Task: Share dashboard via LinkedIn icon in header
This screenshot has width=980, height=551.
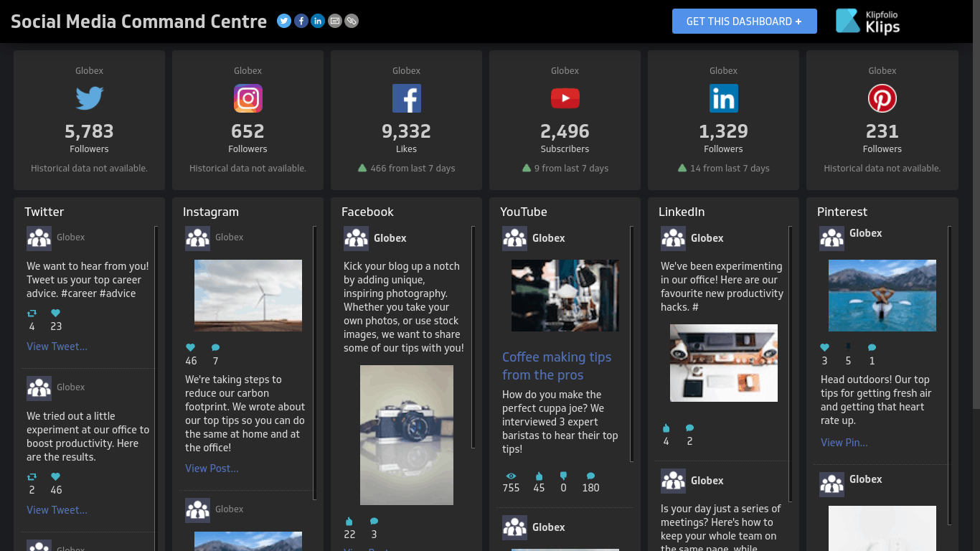Action: (x=318, y=21)
